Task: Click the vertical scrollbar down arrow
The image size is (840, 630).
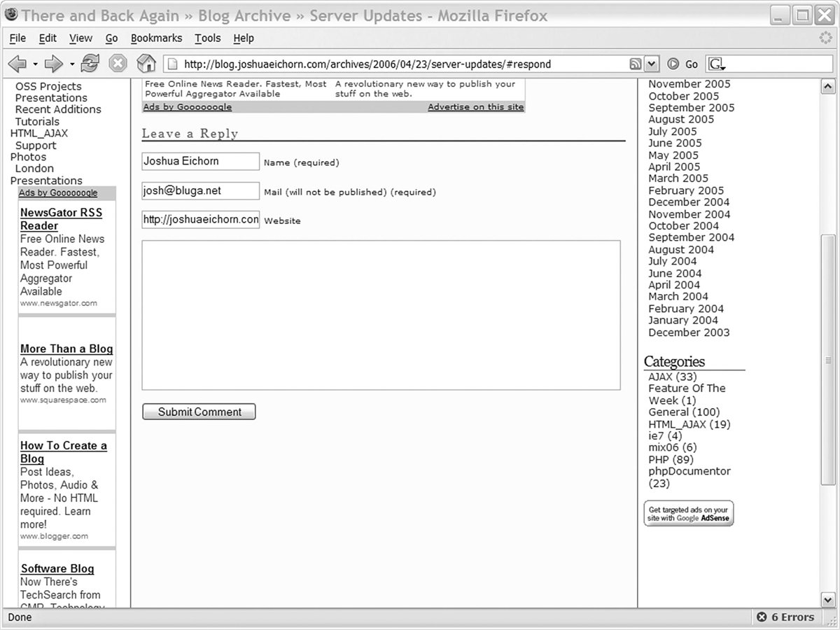Action: (x=827, y=600)
